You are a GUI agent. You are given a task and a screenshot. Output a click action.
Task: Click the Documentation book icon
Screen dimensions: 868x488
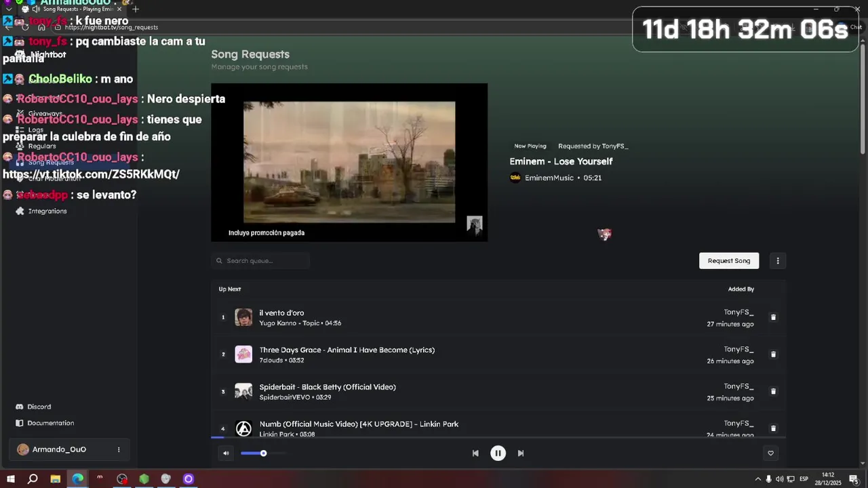point(20,423)
